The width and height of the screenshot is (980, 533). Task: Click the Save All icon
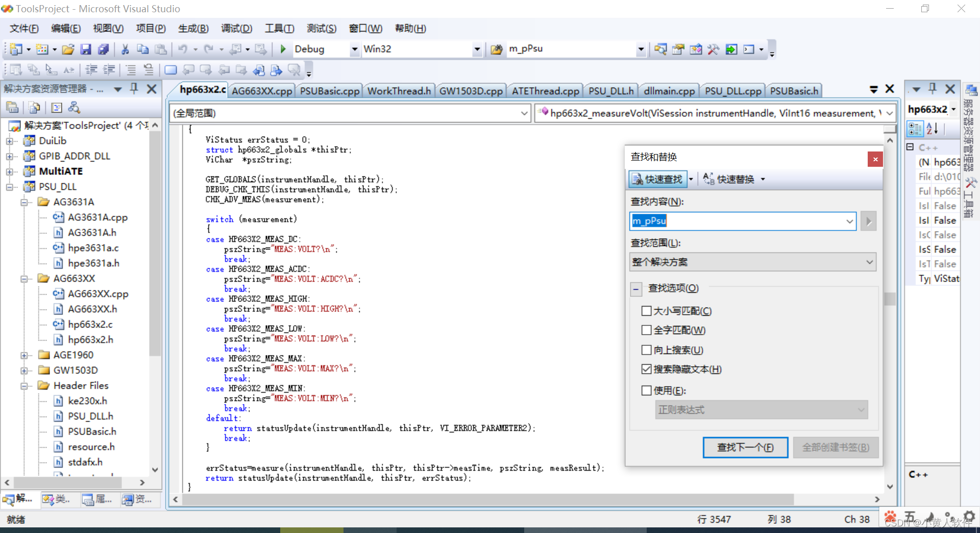click(103, 49)
